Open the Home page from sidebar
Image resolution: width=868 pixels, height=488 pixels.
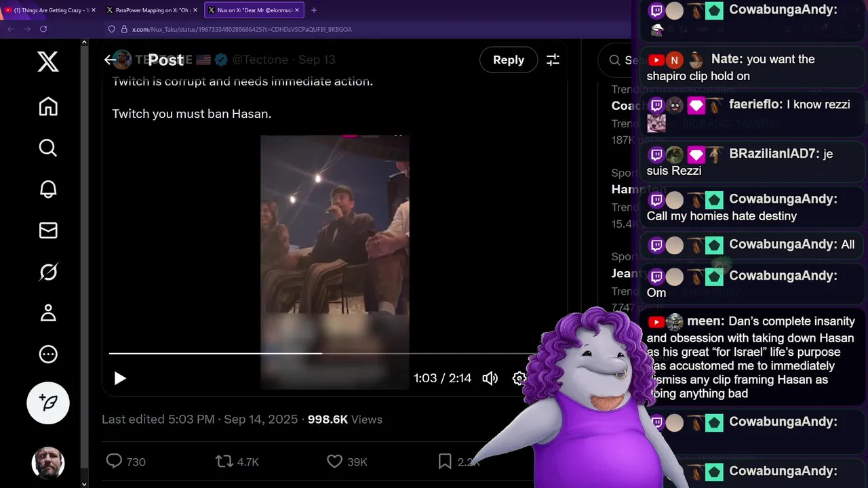pyautogui.click(x=47, y=106)
